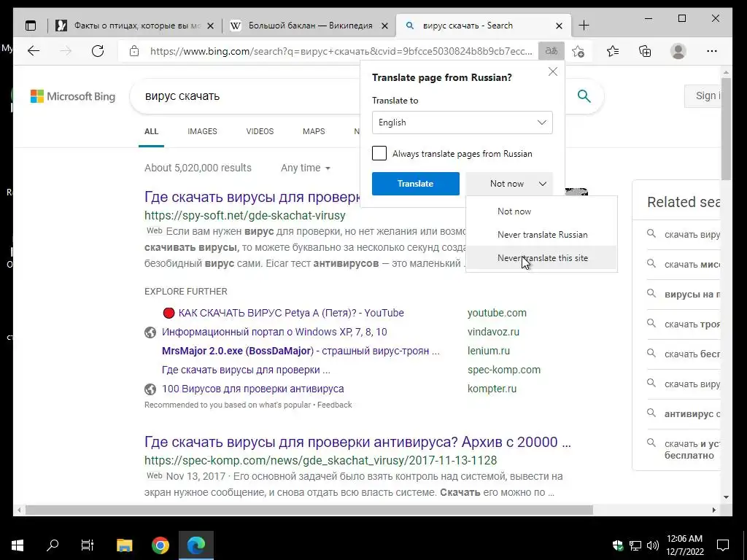Screen dimensions: 747x560
Task: Open the user profile avatar
Action: [x=678, y=51]
